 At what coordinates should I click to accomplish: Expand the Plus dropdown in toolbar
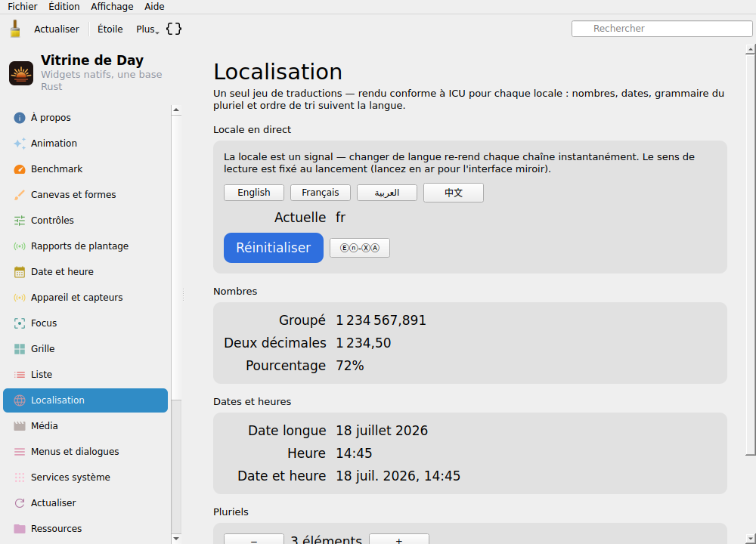(x=147, y=29)
